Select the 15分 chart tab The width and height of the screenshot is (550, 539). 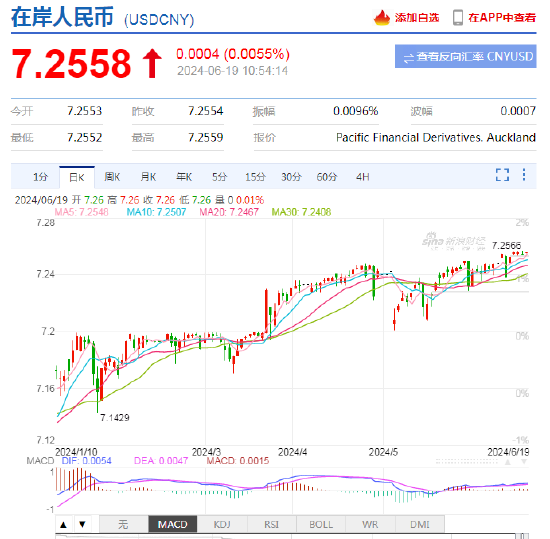click(x=255, y=177)
